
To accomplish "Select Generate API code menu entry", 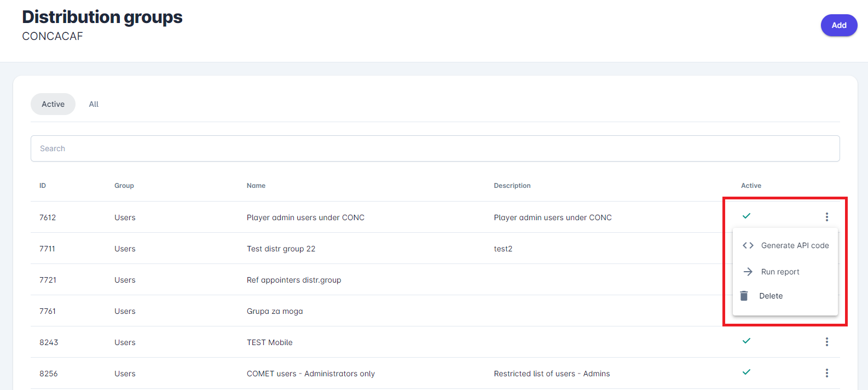I will (x=795, y=245).
